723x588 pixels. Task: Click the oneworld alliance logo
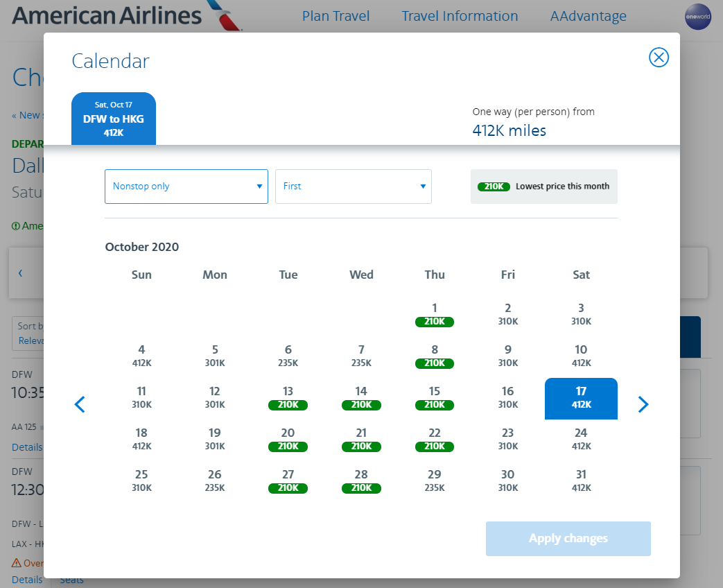point(697,17)
